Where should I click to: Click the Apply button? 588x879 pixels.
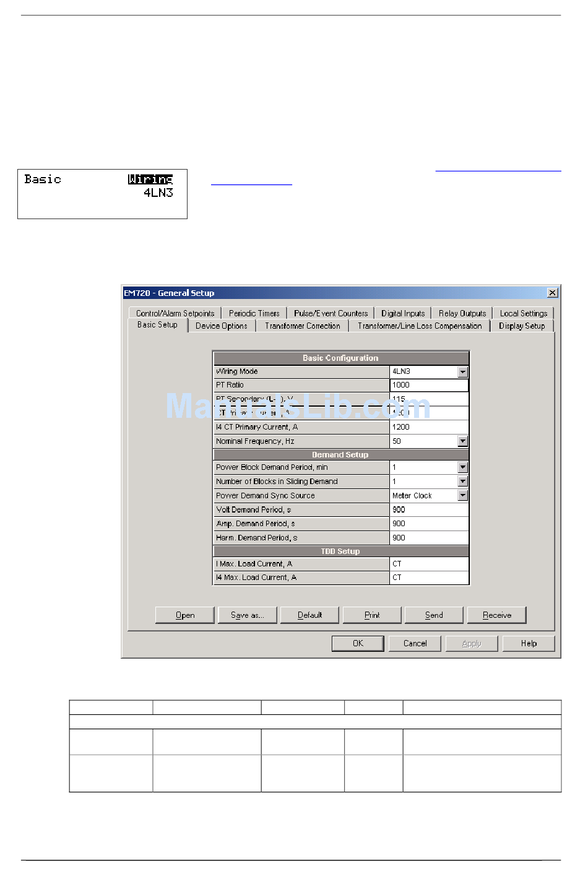(x=472, y=644)
